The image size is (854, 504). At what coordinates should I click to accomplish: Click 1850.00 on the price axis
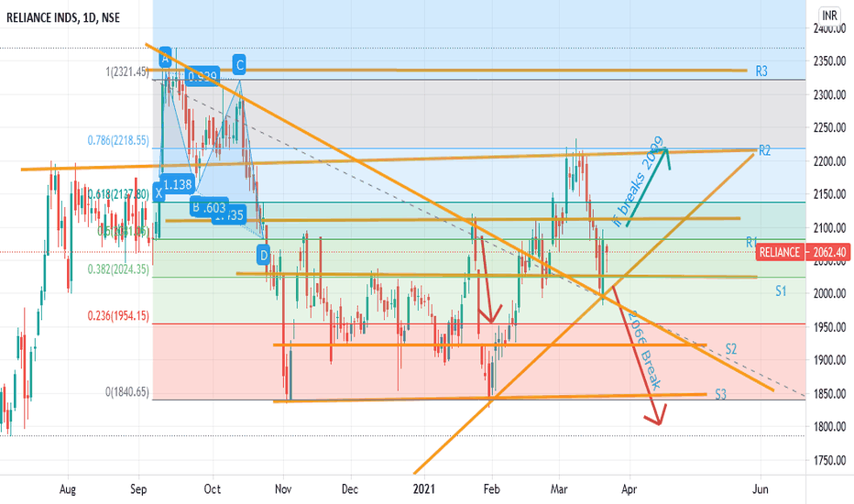[829, 394]
